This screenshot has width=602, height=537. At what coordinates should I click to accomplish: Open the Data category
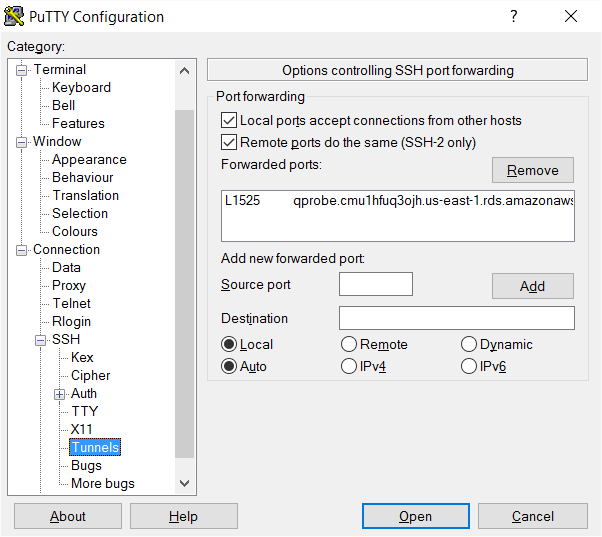(66, 268)
